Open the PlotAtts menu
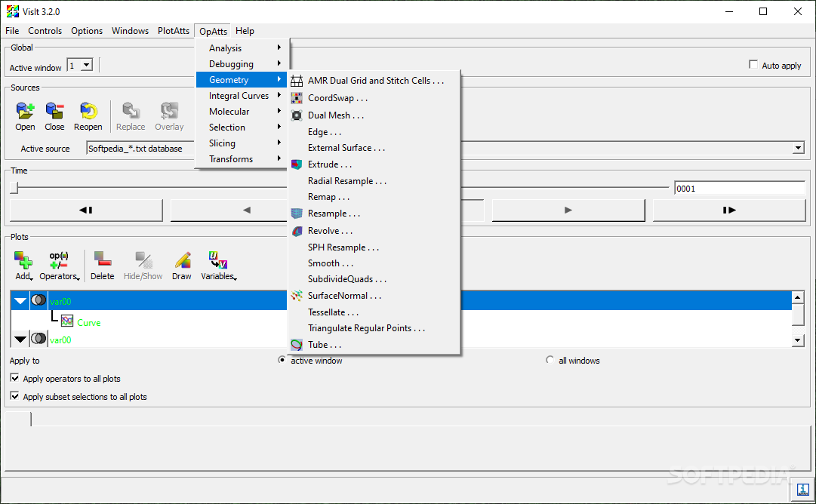 pyautogui.click(x=174, y=31)
